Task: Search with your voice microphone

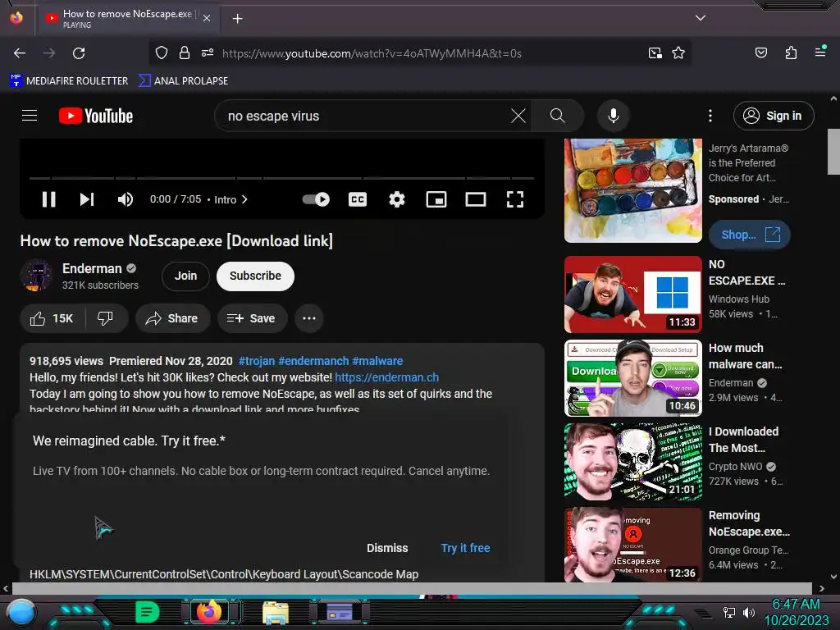Action: tap(614, 116)
